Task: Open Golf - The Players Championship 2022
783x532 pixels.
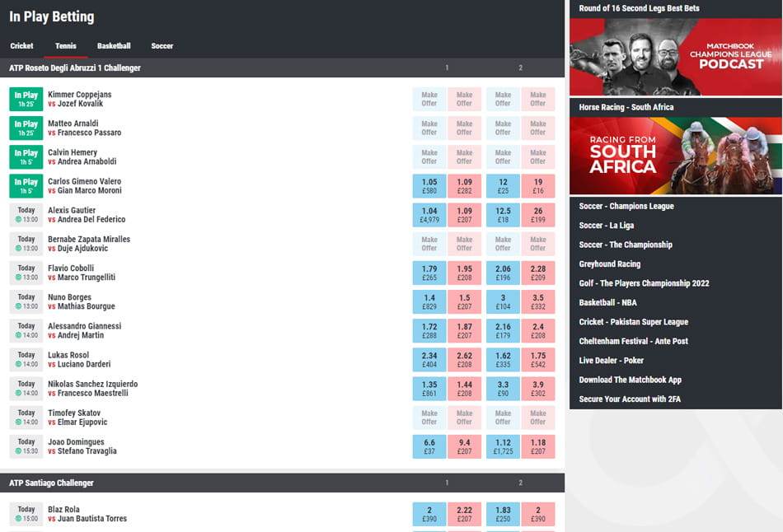Action: click(645, 283)
